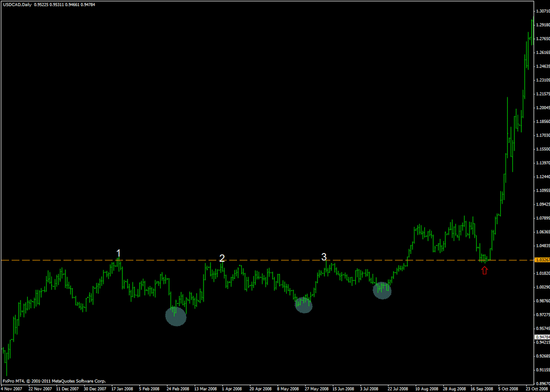Screen dimensions: 550x392
Task: Click the 1.18560 price axis label
Action: click(542, 122)
